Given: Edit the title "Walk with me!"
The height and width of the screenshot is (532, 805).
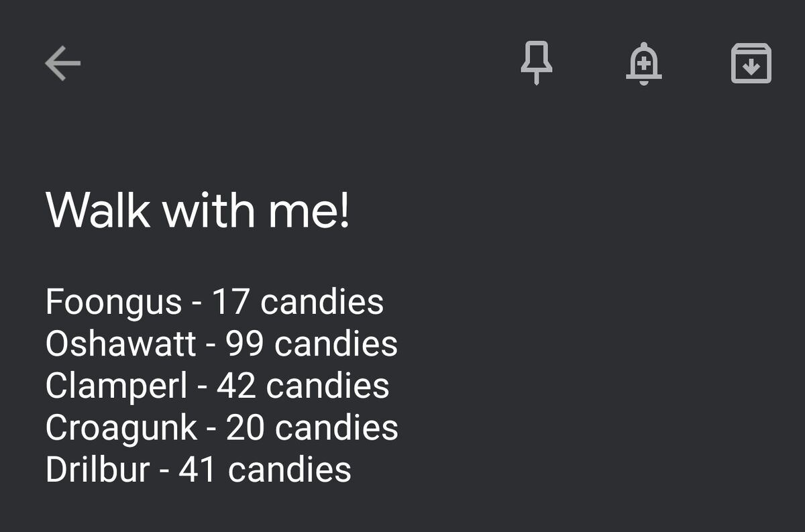Looking at the screenshot, I should tap(198, 211).
